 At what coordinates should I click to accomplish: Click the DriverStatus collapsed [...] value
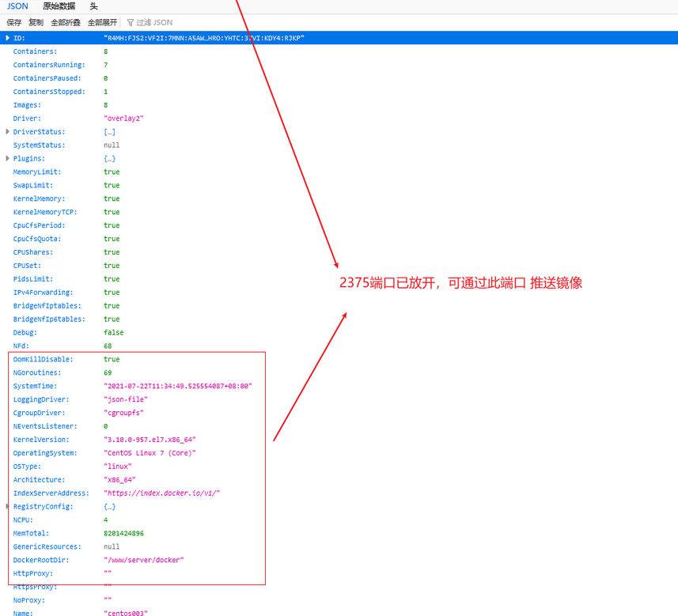109,132
